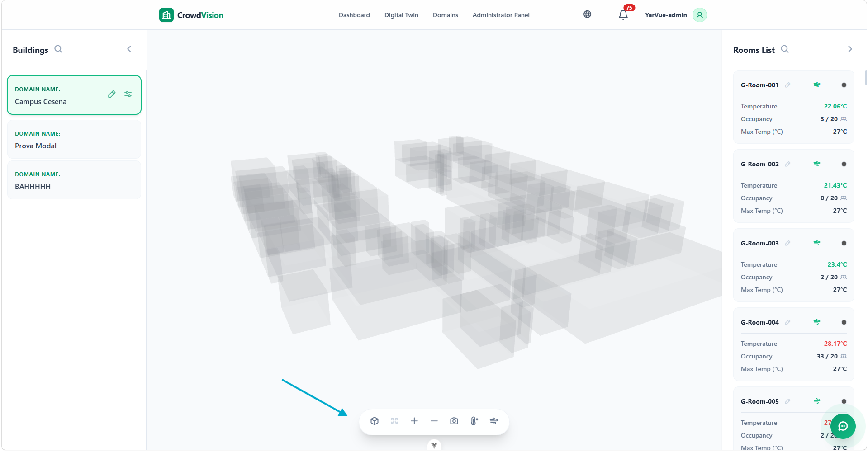Open the language globe selector
This screenshot has width=868, height=452.
[587, 14]
